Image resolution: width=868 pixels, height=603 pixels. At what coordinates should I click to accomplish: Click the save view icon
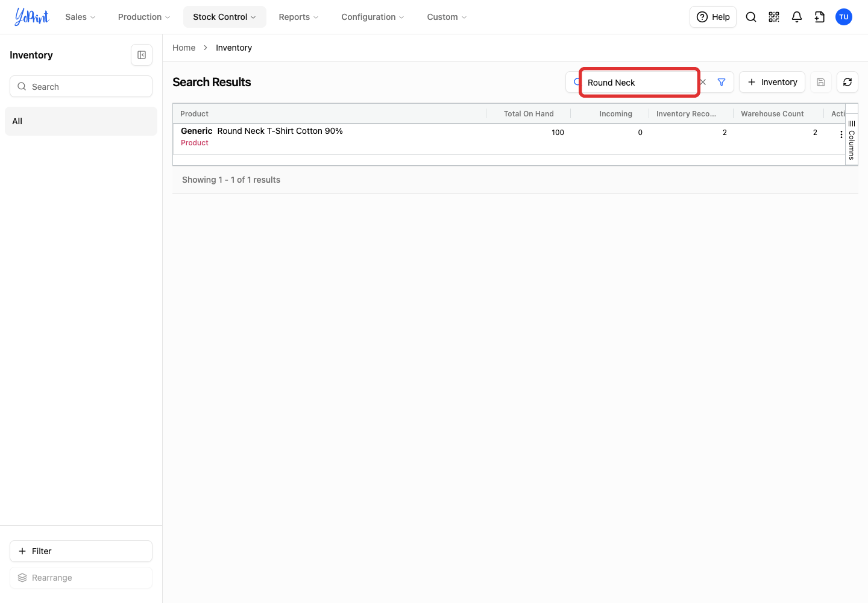[821, 82]
